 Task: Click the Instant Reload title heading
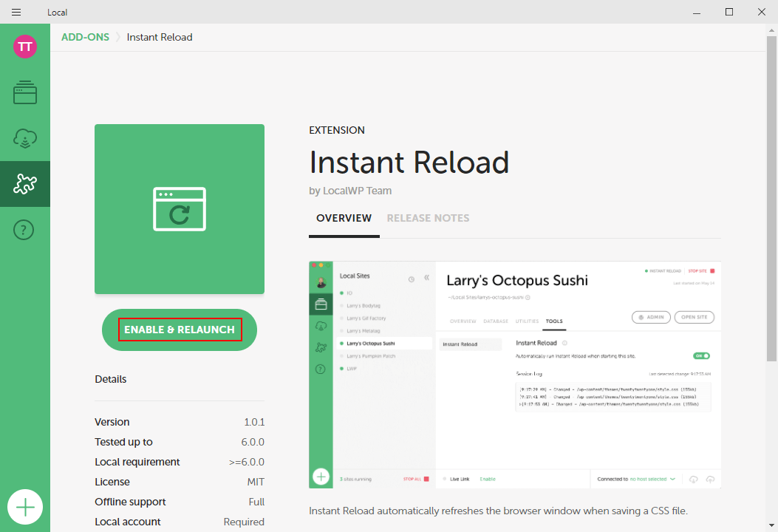coord(409,163)
